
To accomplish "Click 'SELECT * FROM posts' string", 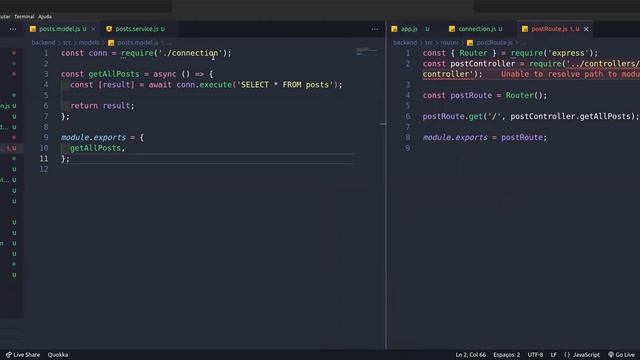I will (x=285, y=85).
